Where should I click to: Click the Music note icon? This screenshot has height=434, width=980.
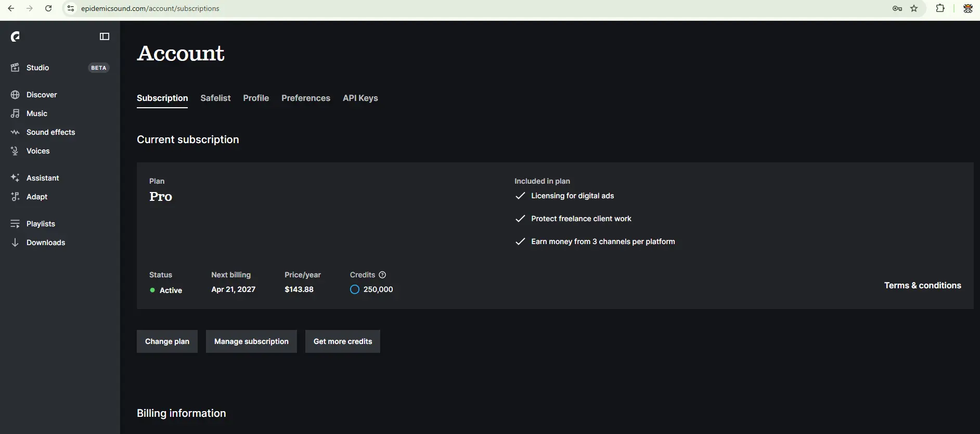click(x=15, y=113)
